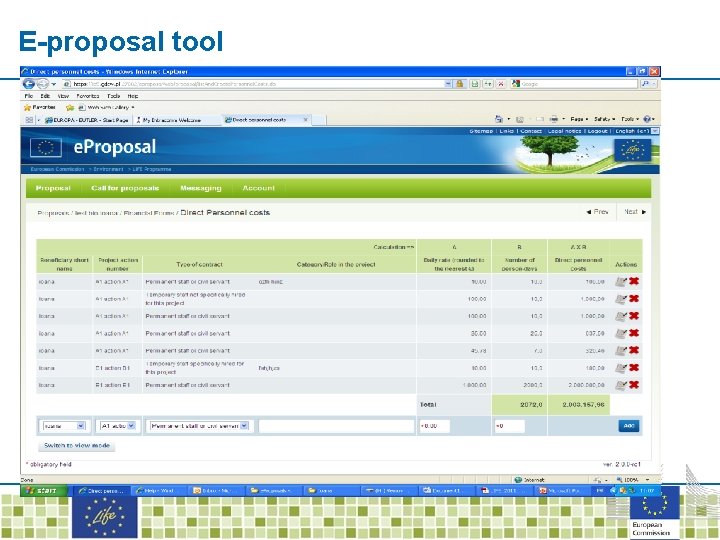Click the number of person-days input field

pos(509,426)
